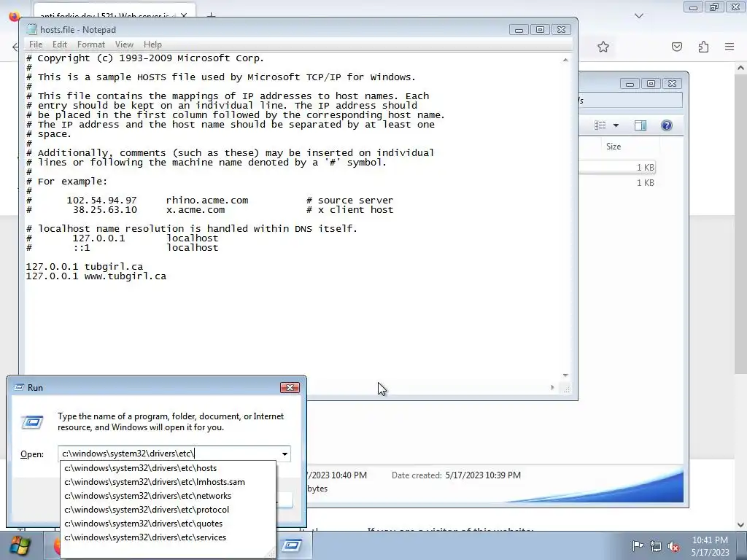
Task: Select the first 1 KB file row in Explorer
Action: (617, 167)
